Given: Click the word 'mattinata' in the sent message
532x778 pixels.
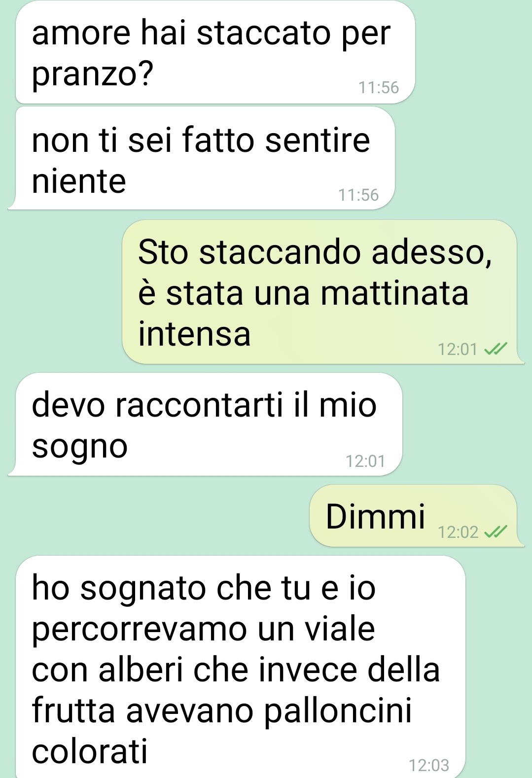Looking at the screenshot, I should (394, 293).
